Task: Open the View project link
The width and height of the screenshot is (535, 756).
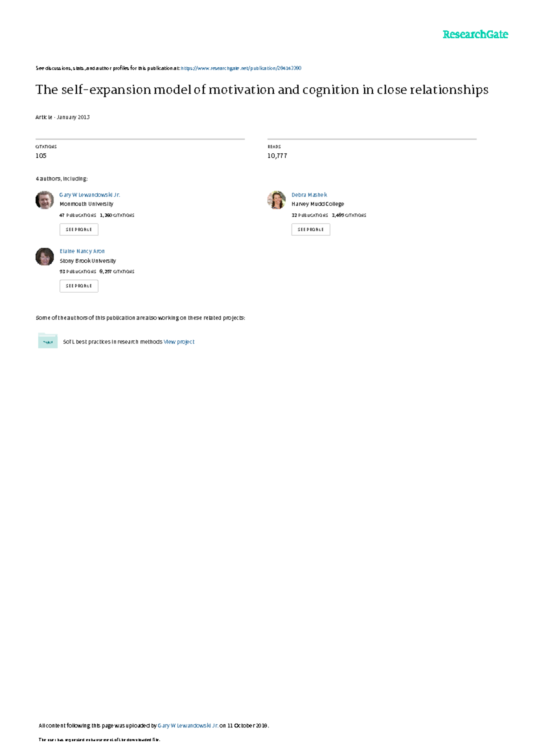Action: pyautogui.click(x=179, y=342)
